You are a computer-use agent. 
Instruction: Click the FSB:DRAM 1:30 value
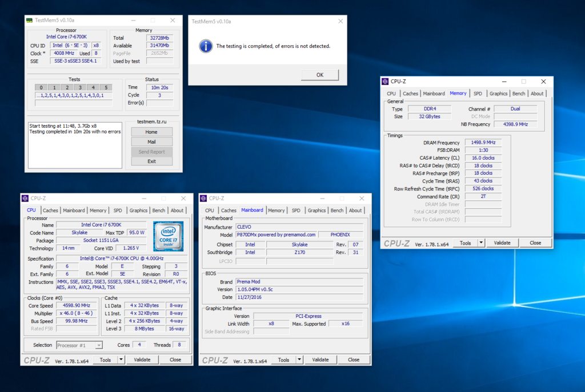click(483, 150)
